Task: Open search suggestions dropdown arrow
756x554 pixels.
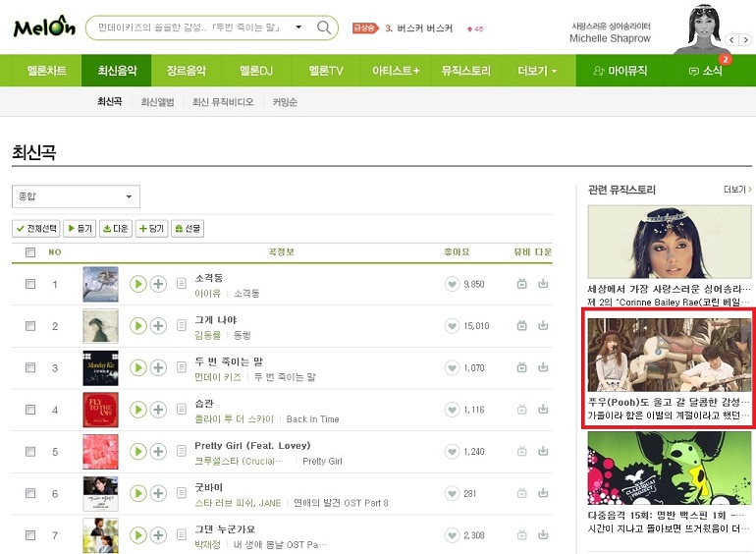Action: [x=298, y=27]
